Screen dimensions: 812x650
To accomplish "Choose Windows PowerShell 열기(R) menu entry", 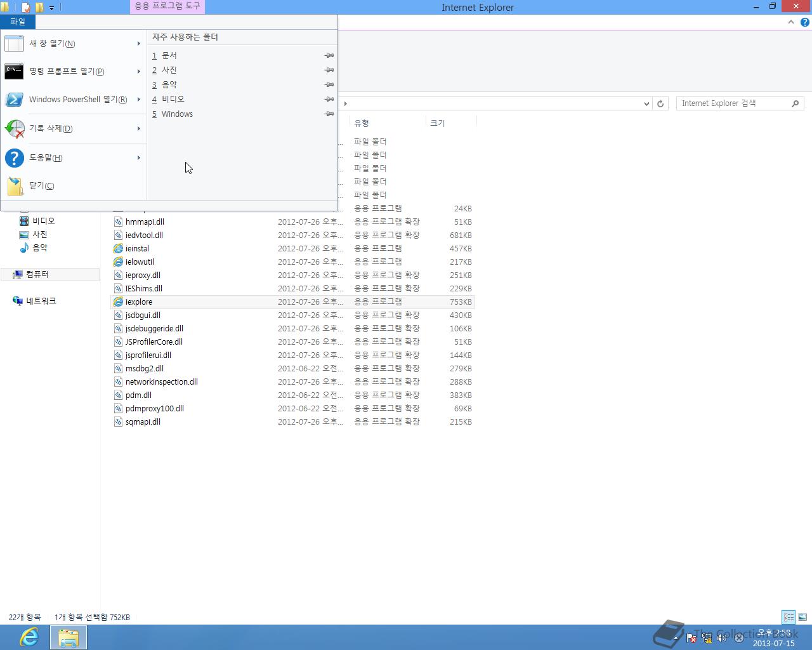I will [x=74, y=100].
